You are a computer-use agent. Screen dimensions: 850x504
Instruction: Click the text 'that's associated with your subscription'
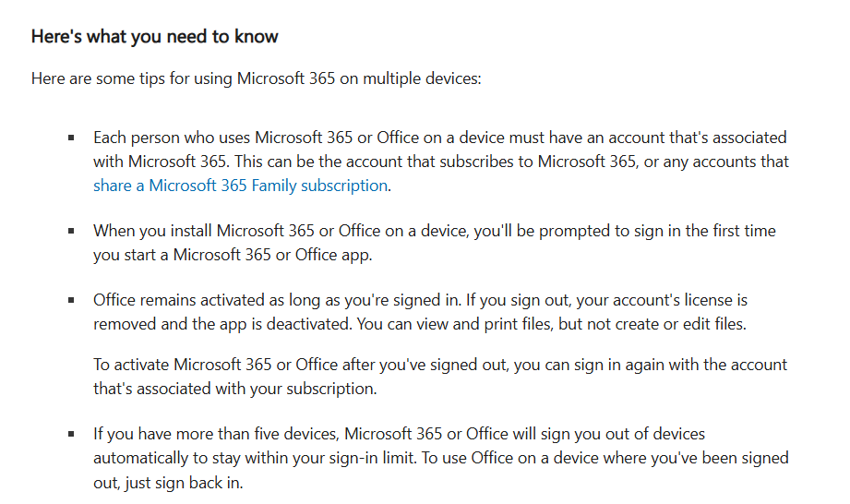pos(234,388)
